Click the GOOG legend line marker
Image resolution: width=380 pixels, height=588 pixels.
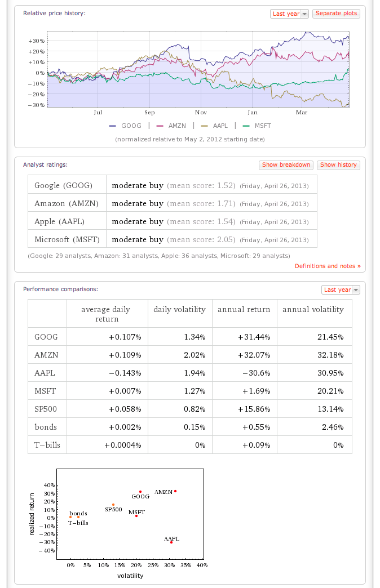click(x=112, y=126)
